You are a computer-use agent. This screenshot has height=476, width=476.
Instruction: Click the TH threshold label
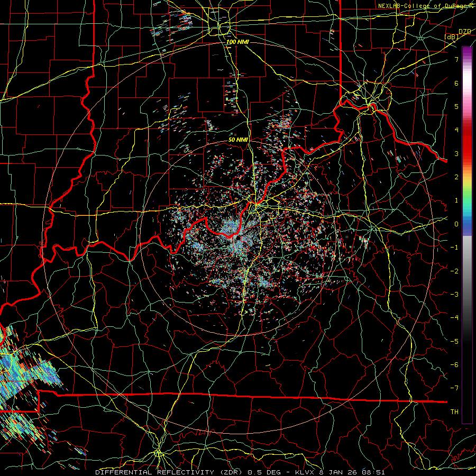454,411
